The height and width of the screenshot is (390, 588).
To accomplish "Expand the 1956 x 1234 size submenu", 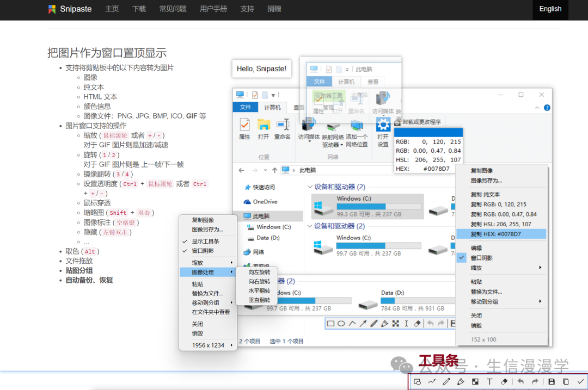I will pos(208,345).
